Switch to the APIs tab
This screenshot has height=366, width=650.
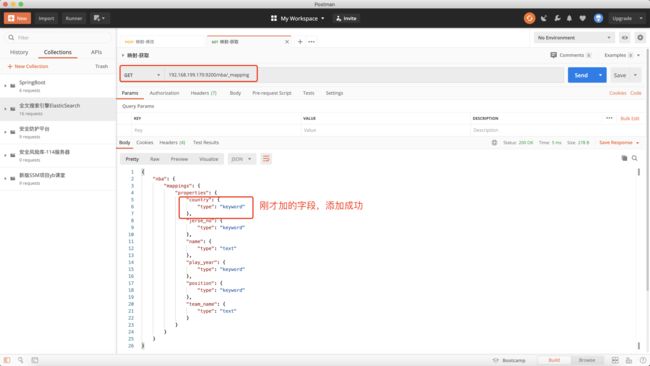click(x=96, y=52)
